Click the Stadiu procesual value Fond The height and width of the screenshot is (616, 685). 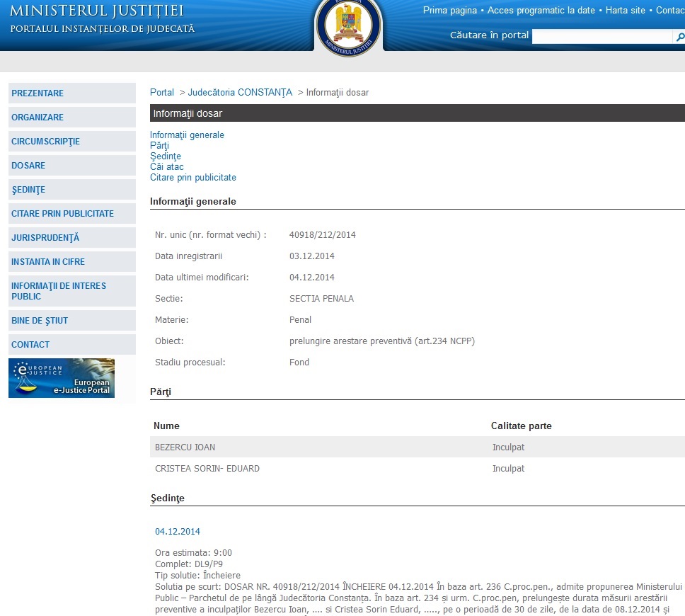pyautogui.click(x=299, y=362)
